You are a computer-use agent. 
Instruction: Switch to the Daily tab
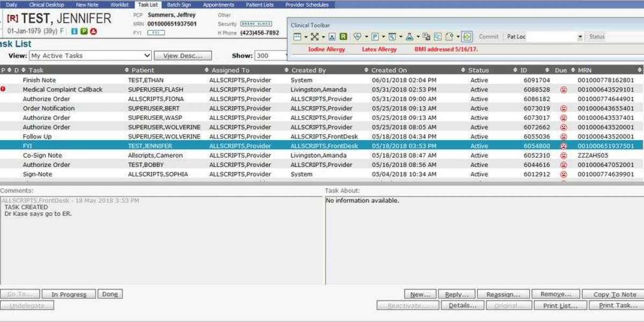tap(11, 4)
